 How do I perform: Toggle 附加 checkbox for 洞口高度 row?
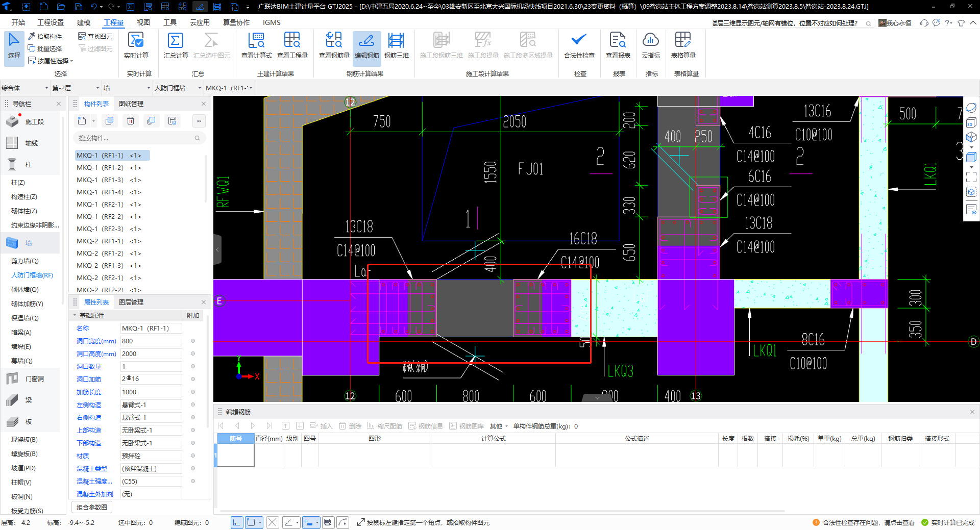(x=193, y=354)
